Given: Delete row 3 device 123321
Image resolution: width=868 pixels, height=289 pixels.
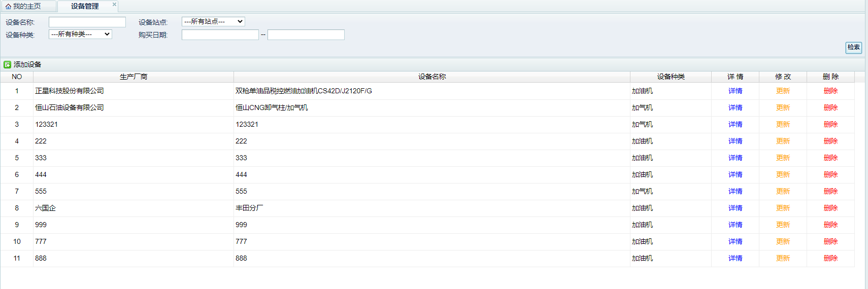Looking at the screenshot, I should (x=830, y=125).
